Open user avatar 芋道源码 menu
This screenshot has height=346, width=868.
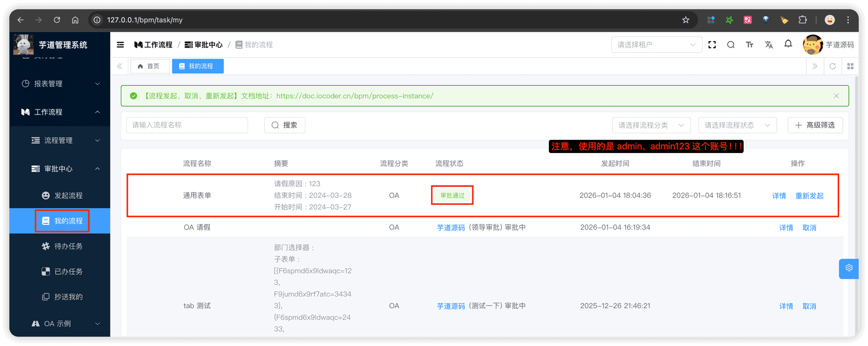(828, 45)
